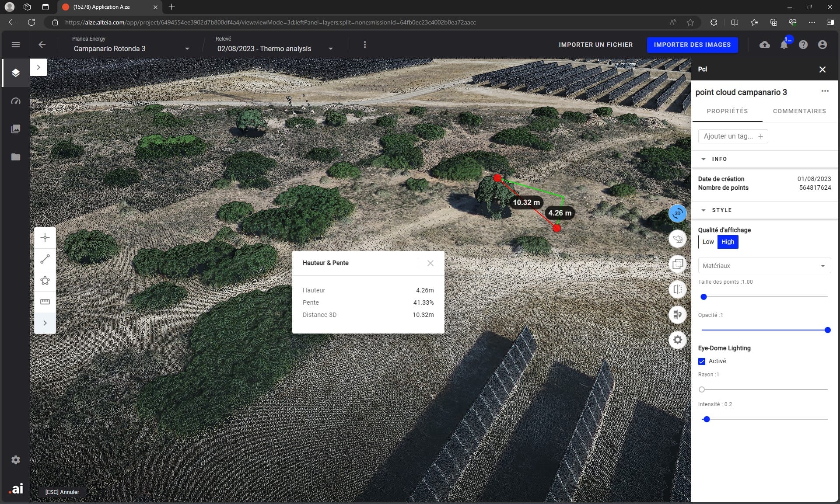Set display quality to High

click(728, 242)
